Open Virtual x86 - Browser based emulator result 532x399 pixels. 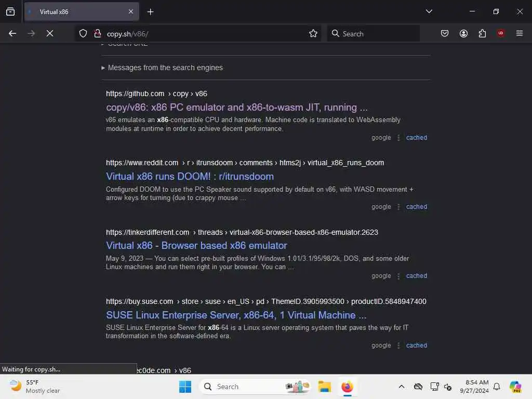[196, 245]
